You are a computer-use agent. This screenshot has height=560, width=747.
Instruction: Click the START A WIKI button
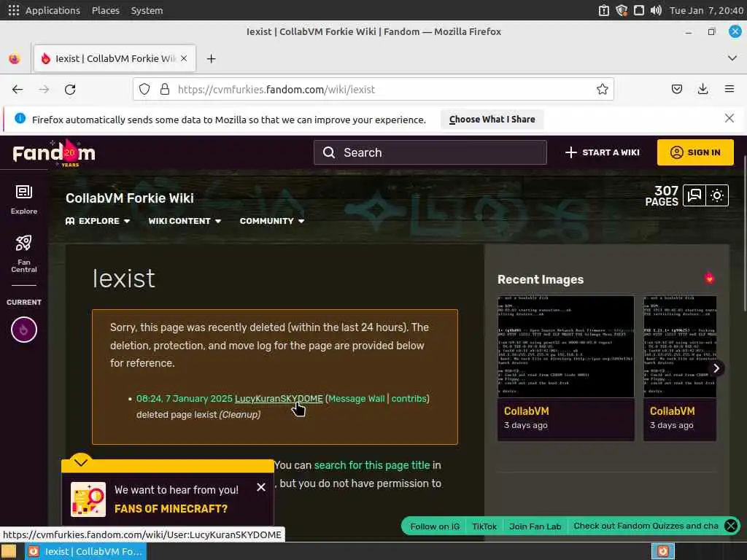602,152
